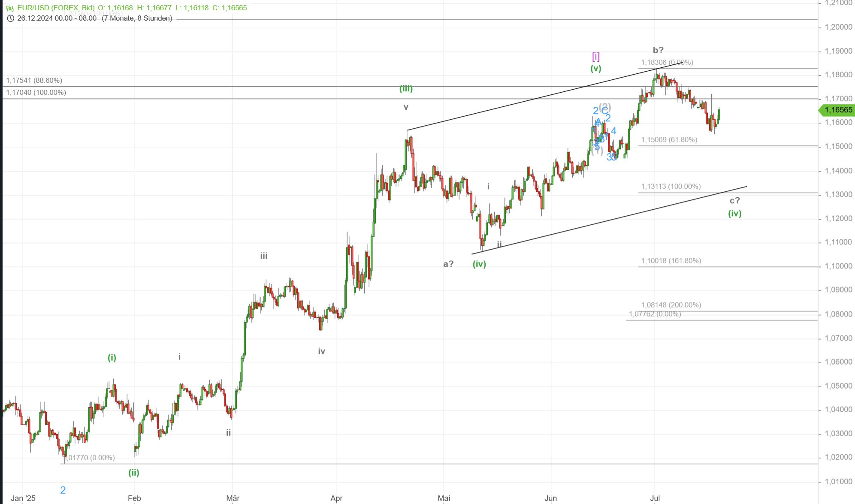
Task: Click the 1,17541 (88.60%) horizontal line label
Action: pos(34,80)
